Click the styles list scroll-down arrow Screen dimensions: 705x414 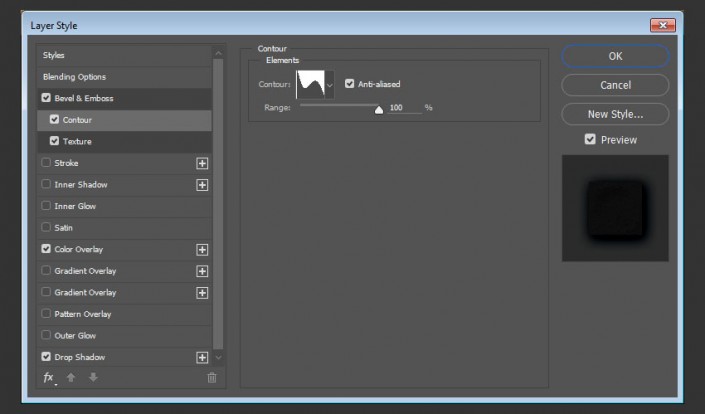219,358
